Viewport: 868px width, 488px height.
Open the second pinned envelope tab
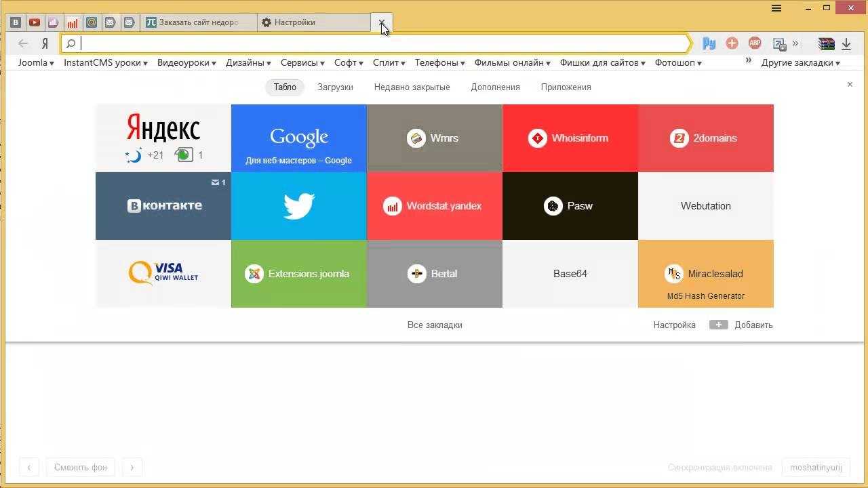click(x=129, y=22)
